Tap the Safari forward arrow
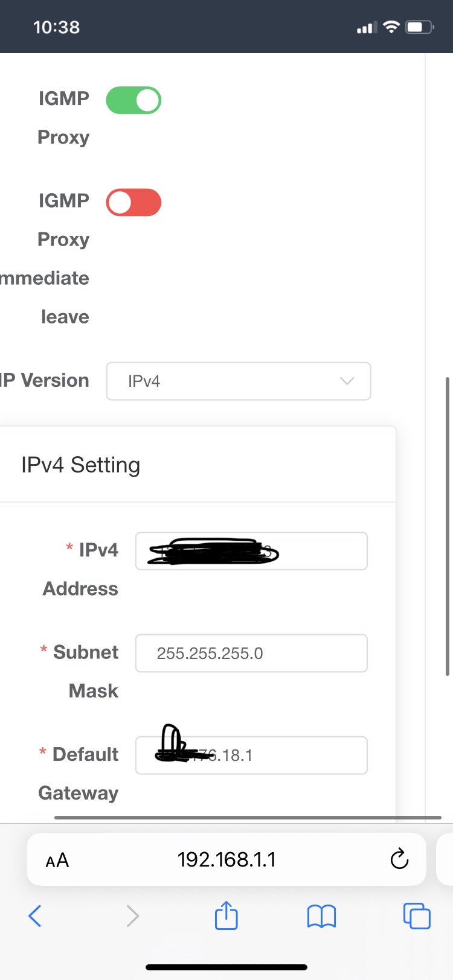 point(132,916)
